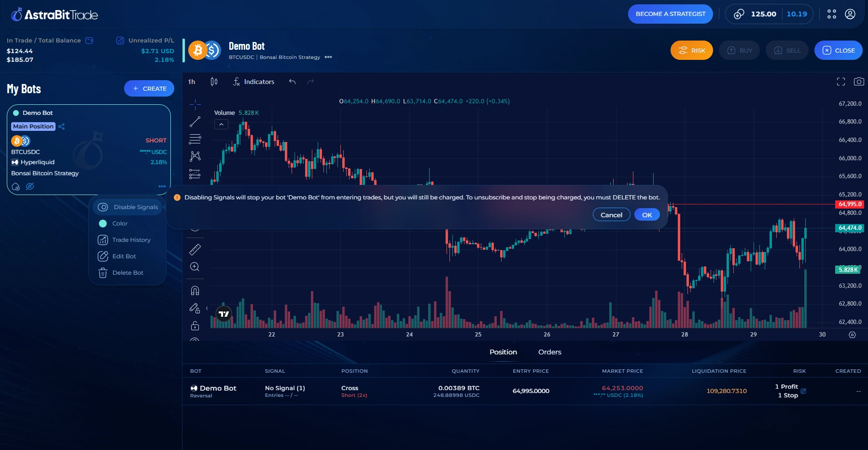Switch to the Orders tab

pyautogui.click(x=550, y=352)
